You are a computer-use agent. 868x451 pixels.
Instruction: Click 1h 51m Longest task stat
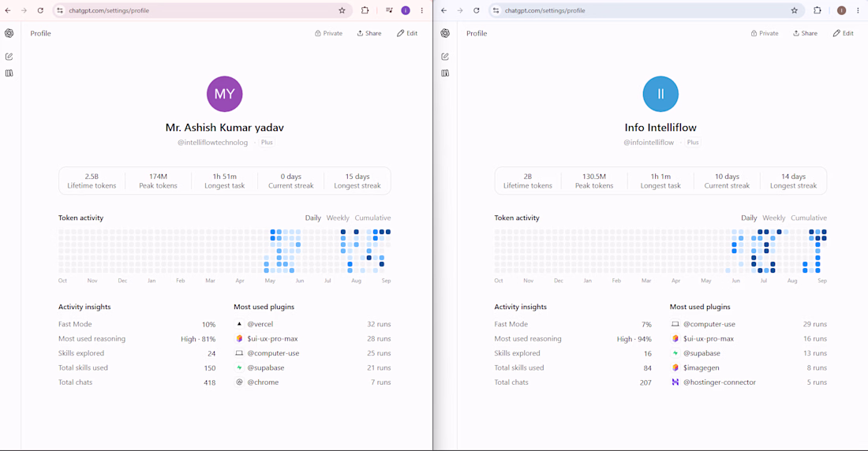pos(225,181)
